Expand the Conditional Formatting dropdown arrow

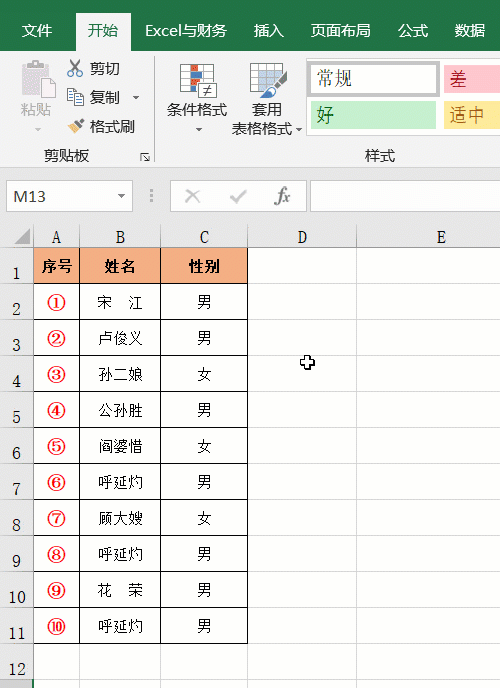pos(199,129)
